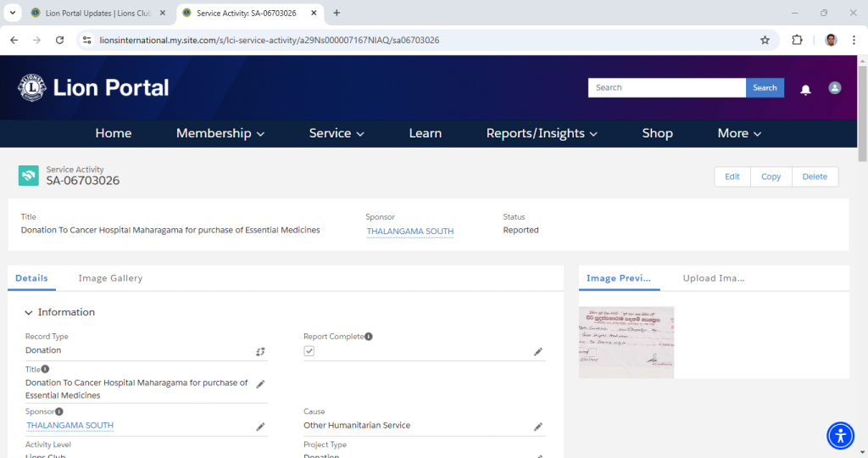
Task: Go to the Home menu item
Action: [x=114, y=133]
